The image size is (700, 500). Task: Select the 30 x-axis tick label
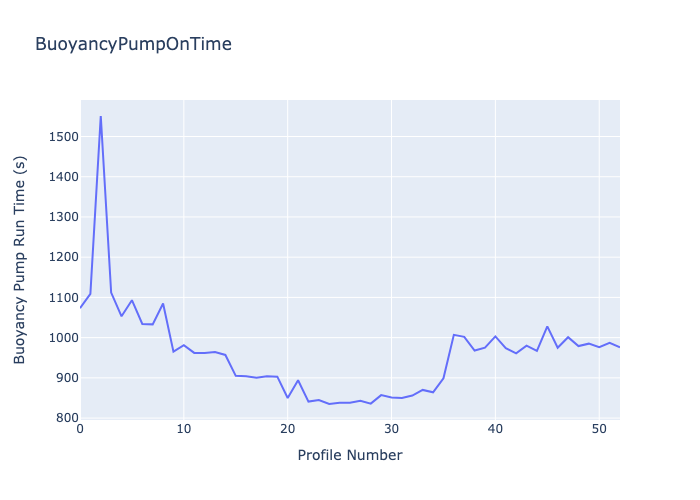click(392, 429)
